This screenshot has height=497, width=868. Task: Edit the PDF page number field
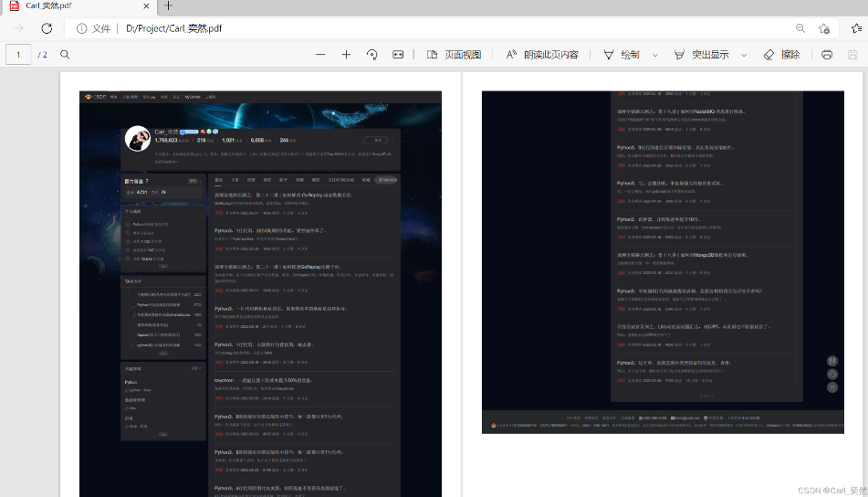pos(18,54)
